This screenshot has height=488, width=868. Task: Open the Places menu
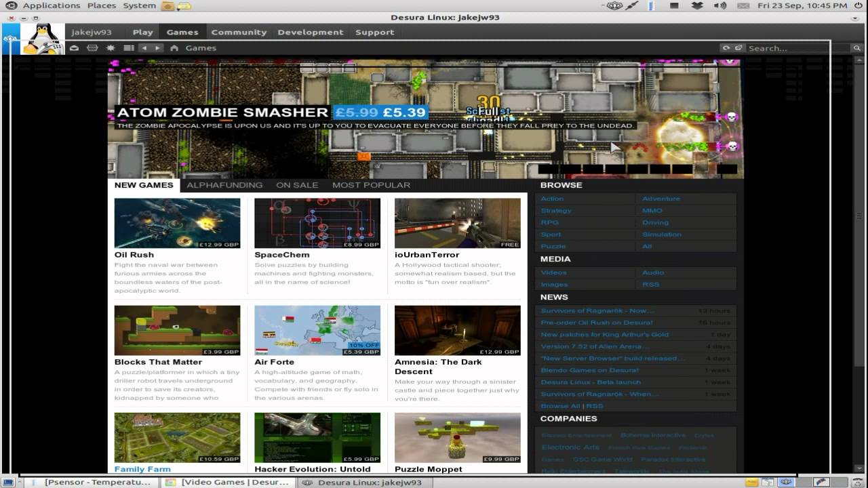(x=102, y=5)
